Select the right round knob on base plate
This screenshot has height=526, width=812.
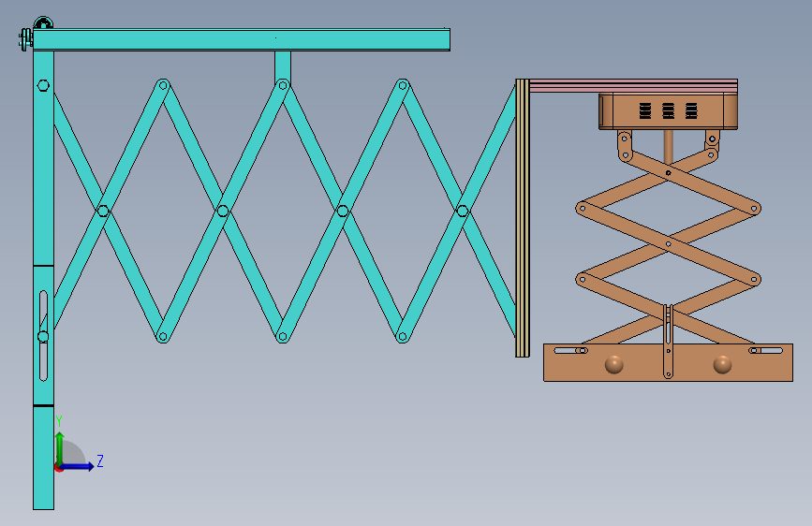pyautogui.click(x=722, y=364)
